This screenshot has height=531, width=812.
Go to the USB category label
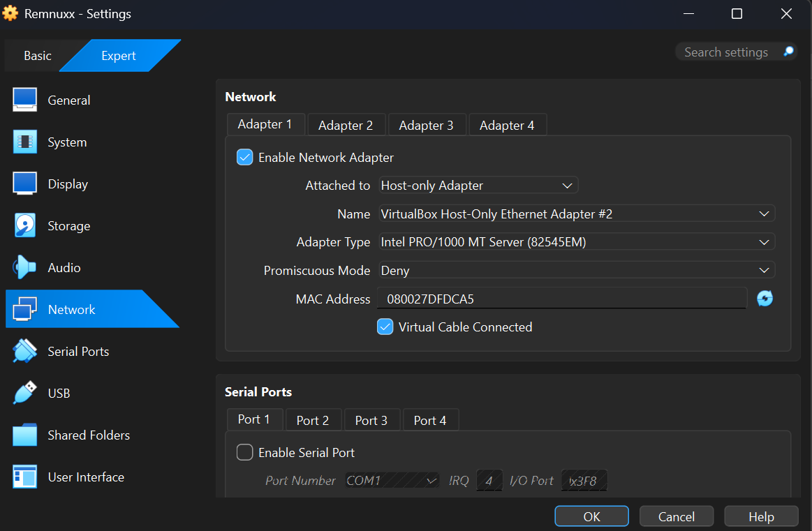59,393
